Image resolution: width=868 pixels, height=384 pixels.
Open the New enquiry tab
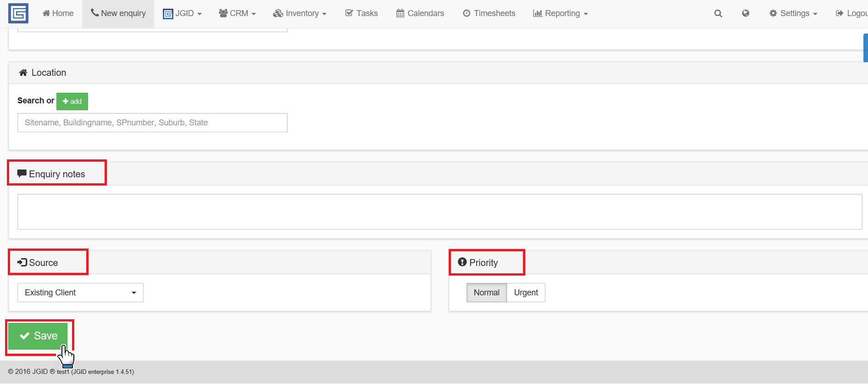click(x=118, y=13)
